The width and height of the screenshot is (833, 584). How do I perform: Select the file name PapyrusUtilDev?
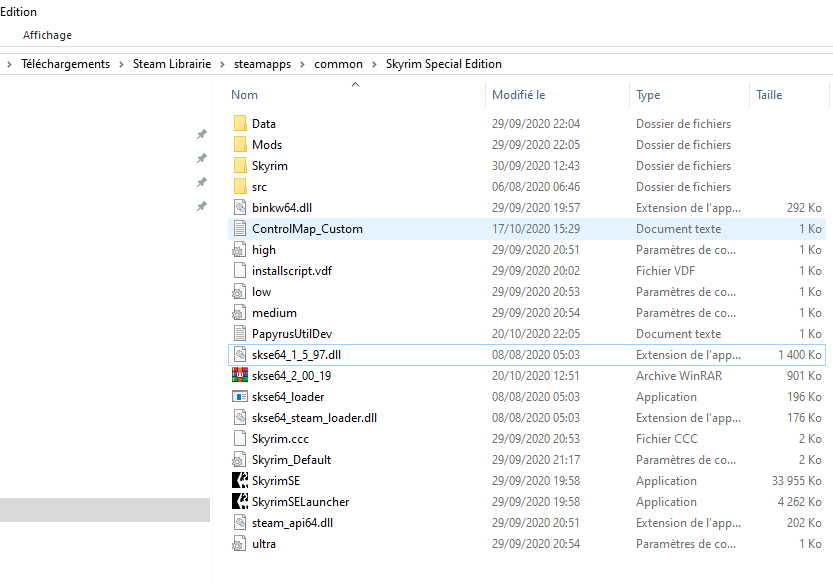292,334
